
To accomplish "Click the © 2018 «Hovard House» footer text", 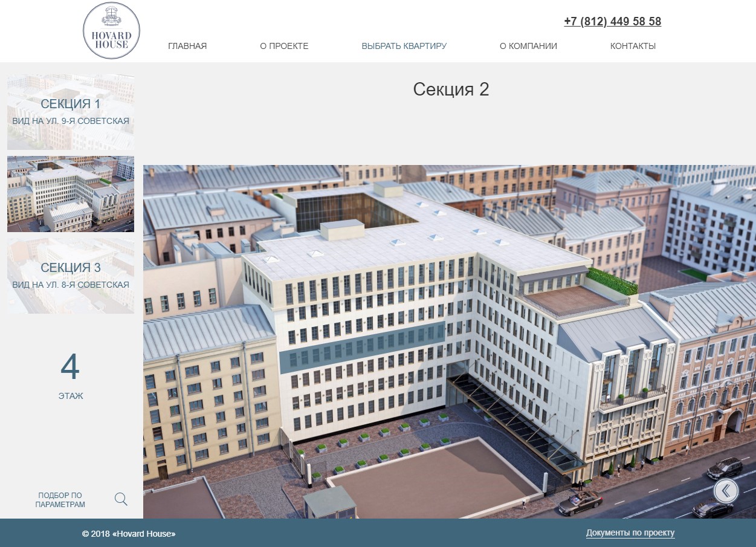I will pos(129,534).
